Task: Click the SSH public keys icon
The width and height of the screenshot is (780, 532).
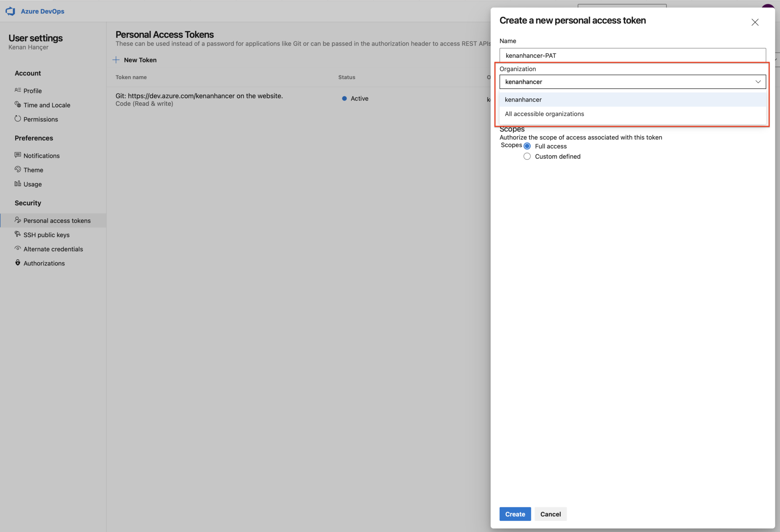Action: click(18, 234)
